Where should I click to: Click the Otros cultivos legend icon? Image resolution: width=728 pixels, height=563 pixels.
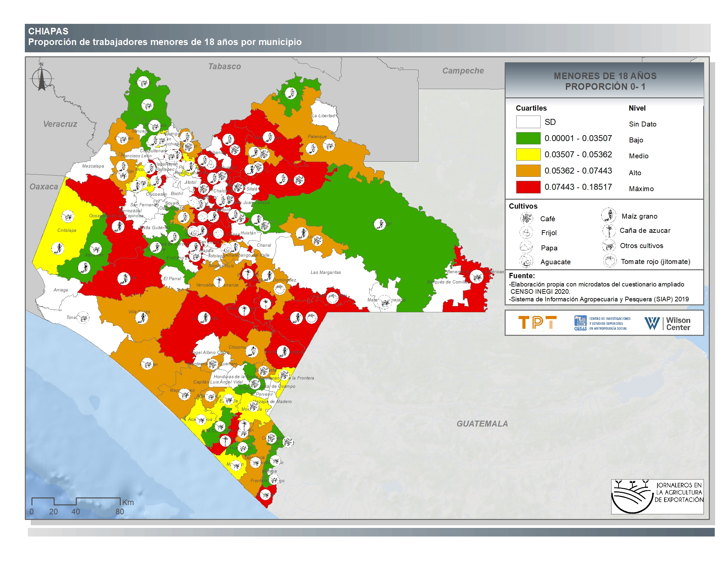609,246
